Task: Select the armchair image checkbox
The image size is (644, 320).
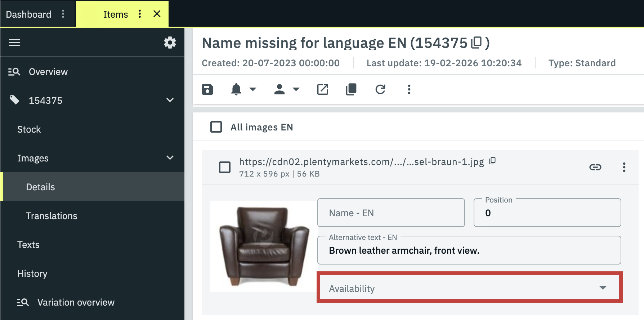Action: (225, 167)
